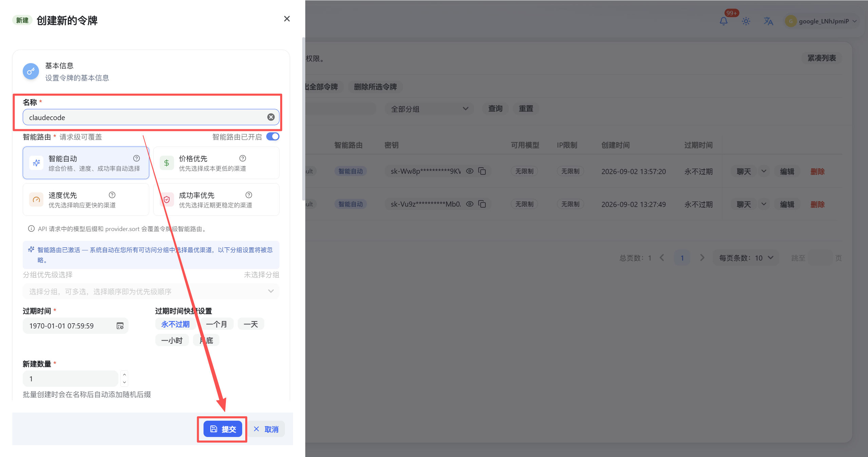The height and width of the screenshot is (457, 868).
Task: Select the 智能自动 routing option
Action: 86,163
